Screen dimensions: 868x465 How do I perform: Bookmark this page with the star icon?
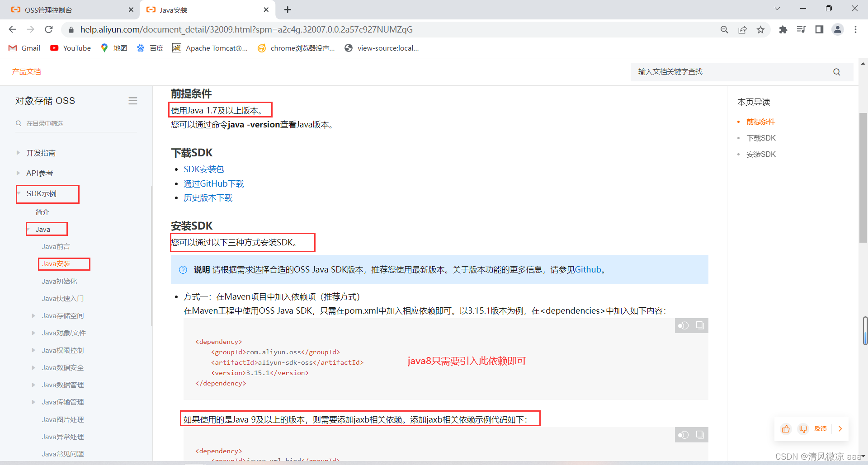760,29
